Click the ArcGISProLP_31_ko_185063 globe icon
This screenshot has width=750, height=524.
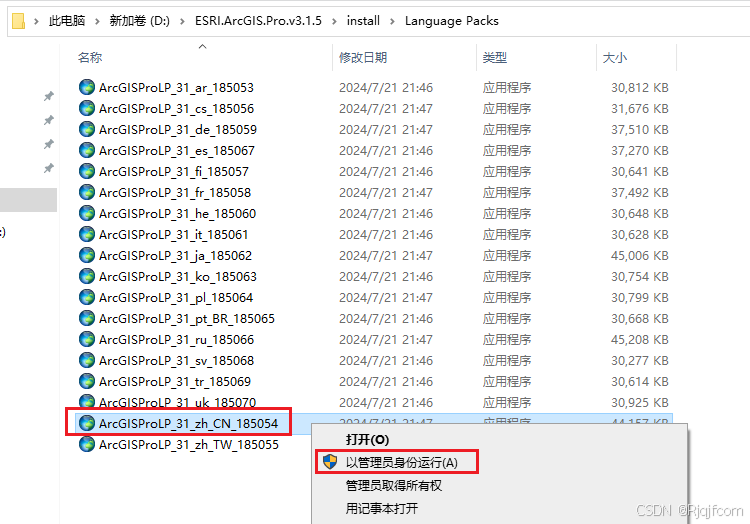pos(87,276)
